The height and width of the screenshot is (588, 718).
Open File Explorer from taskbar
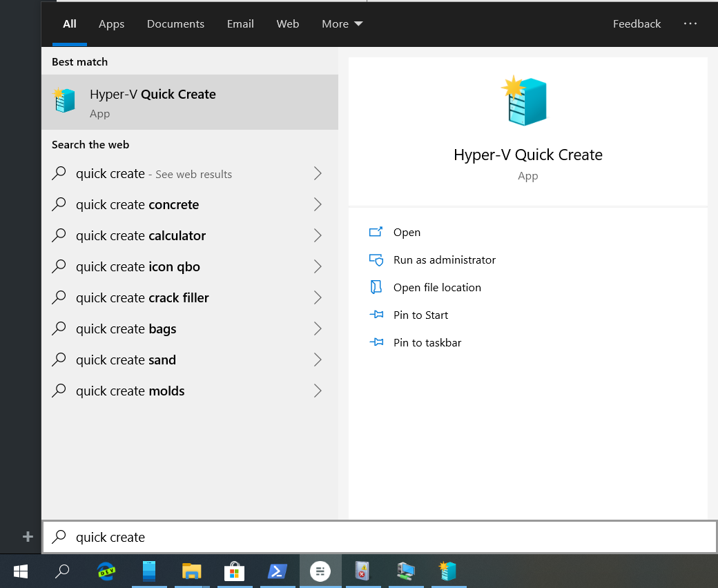click(x=191, y=571)
